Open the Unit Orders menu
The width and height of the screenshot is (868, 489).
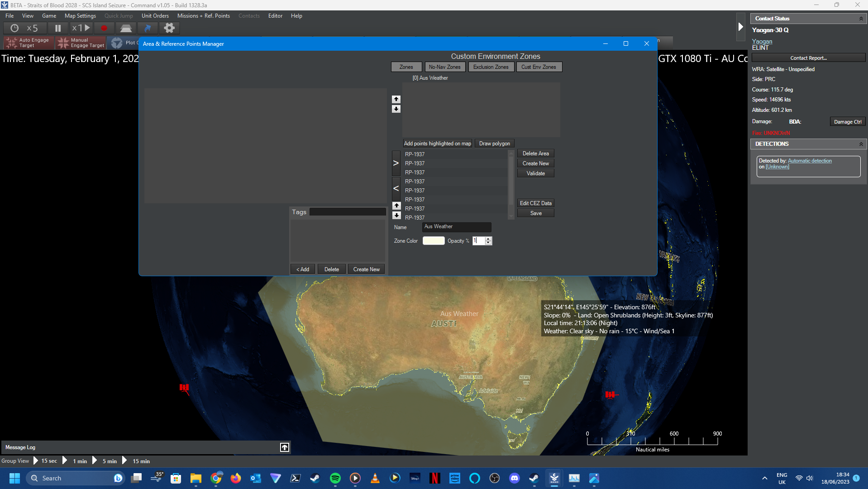point(155,16)
